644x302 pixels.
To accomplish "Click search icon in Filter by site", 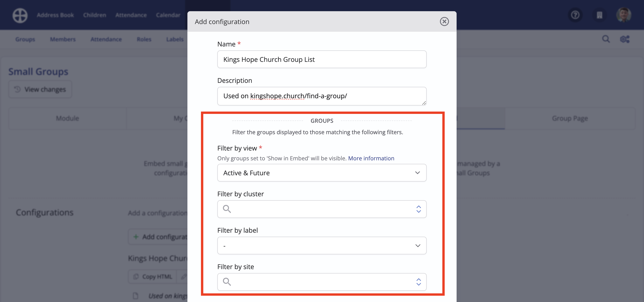I will pyautogui.click(x=227, y=282).
